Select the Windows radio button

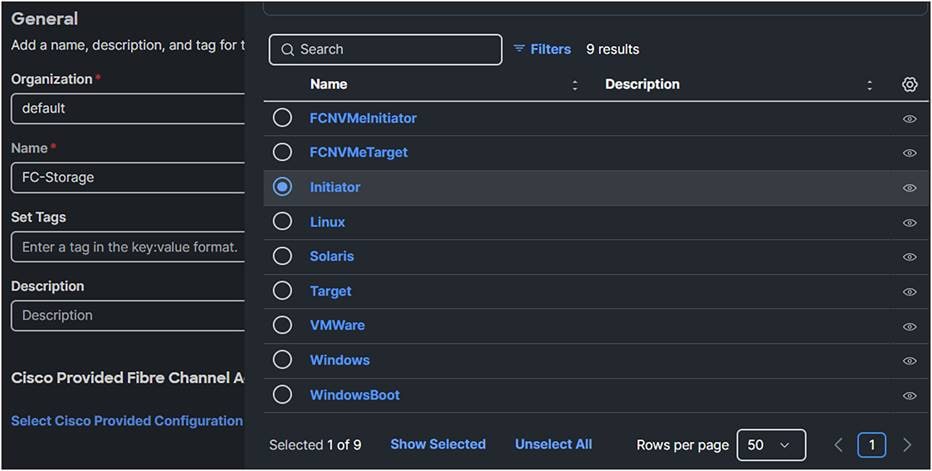point(283,360)
